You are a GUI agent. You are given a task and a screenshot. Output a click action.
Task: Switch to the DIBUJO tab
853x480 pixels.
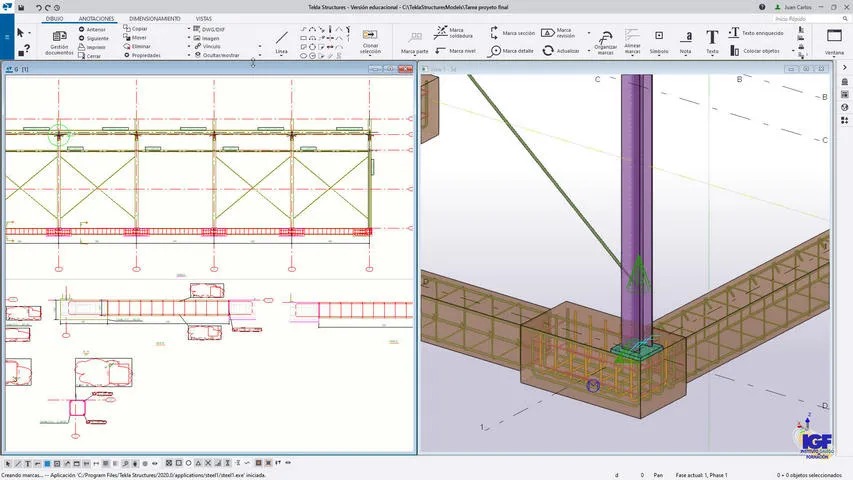click(54, 19)
